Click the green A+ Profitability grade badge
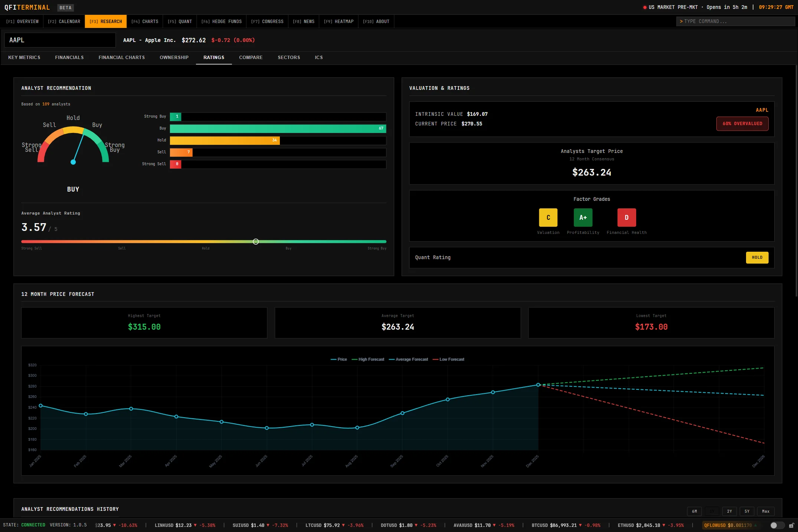The width and height of the screenshot is (798, 532). pyautogui.click(x=583, y=218)
